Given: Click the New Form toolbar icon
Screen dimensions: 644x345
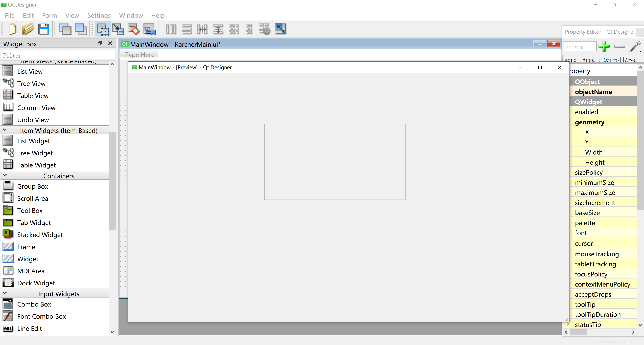Looking at the screenshot, I should tap(12, 29).
